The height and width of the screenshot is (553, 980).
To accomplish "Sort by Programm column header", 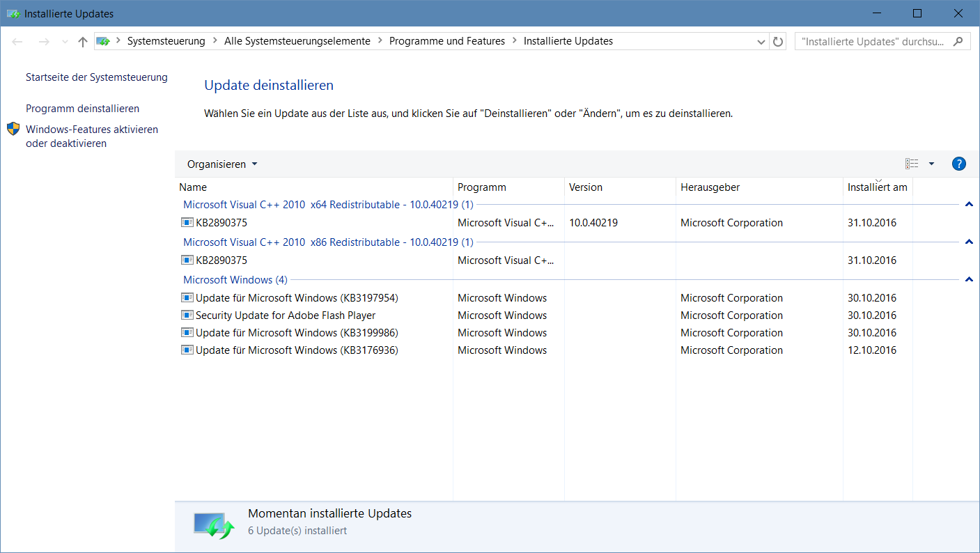I will (508, 187).
